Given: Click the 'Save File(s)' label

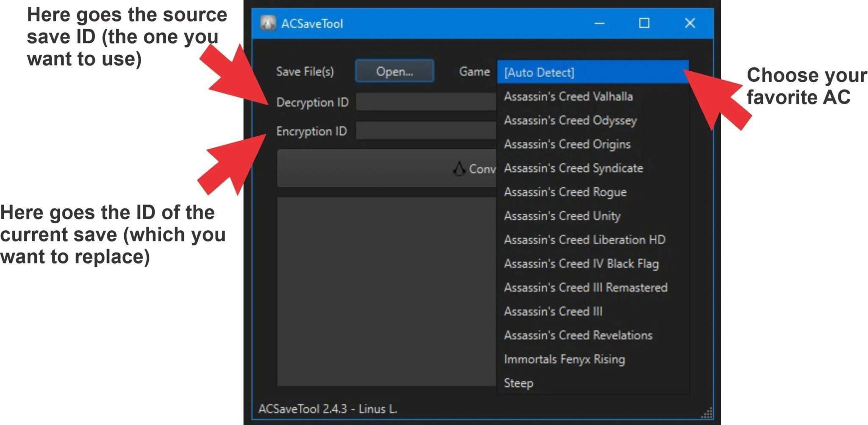Looking at the screenshot, I should pyautogui.click(x=305, y=71).
